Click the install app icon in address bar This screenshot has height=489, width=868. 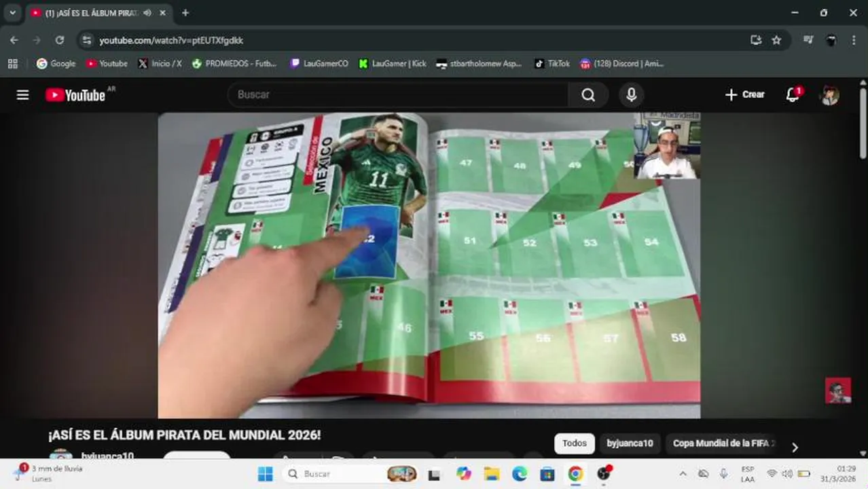coord(756,40)
